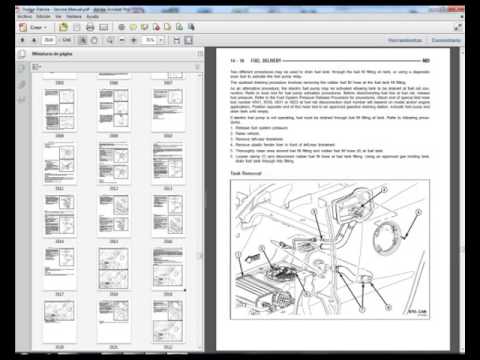The width and height of the screenshot is (480, 360).
Task: Select the marquee zoom tool
Action: coord(110,40)
